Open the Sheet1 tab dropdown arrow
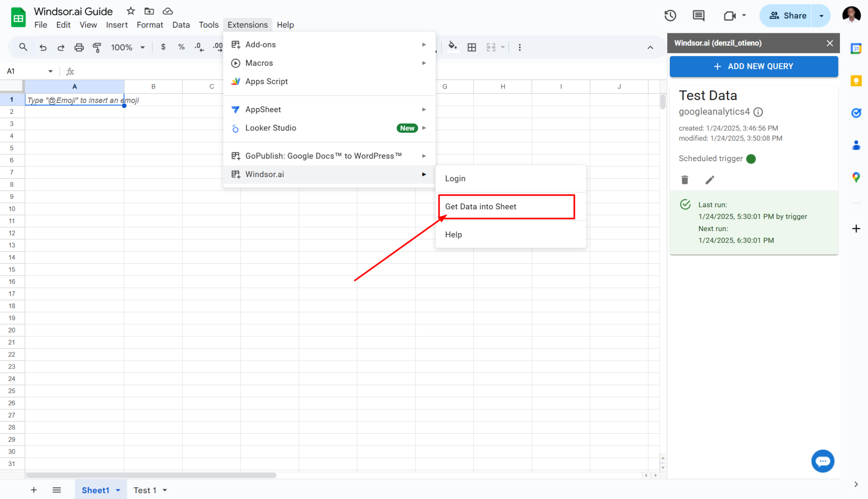 pos(118,490)
